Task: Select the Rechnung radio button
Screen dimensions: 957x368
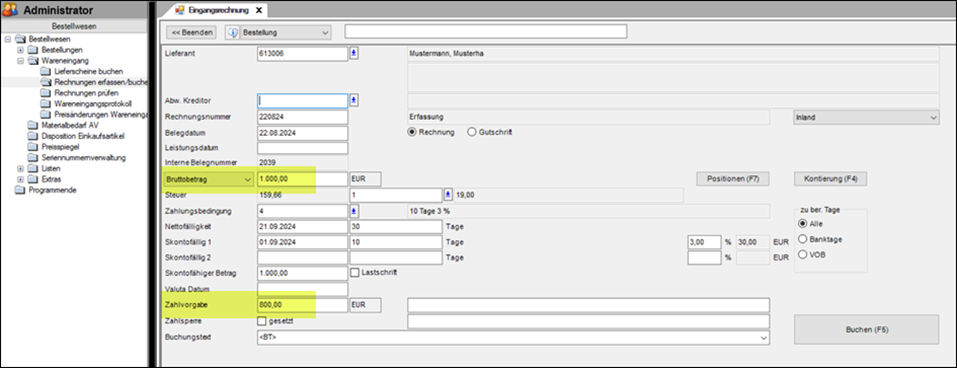Action: click(411, 132)
